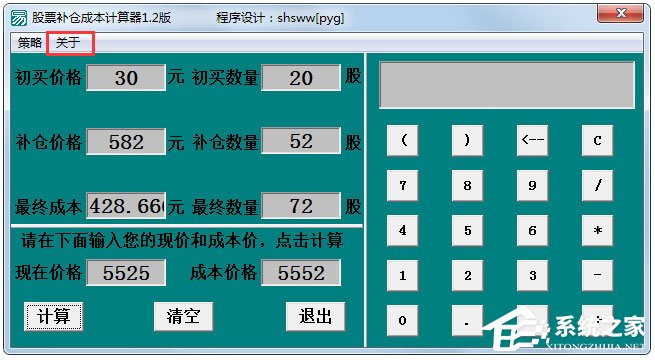This screenshot has width=655, height=360.
Task: Click the 补仓价格 field showing 582
Action: click(x=126, y=142)
